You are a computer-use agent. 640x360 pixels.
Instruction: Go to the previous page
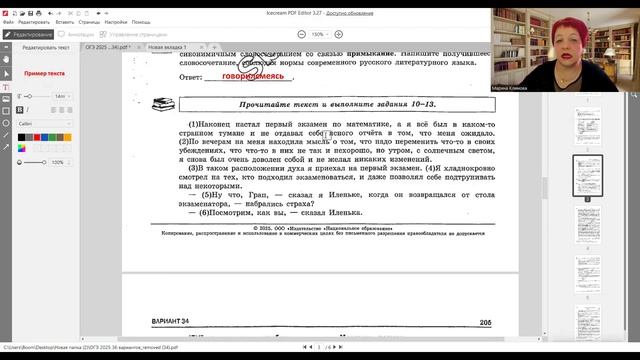(311, 347)
